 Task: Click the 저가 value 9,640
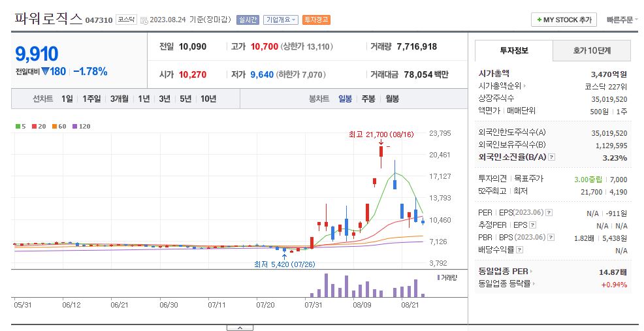262,74
